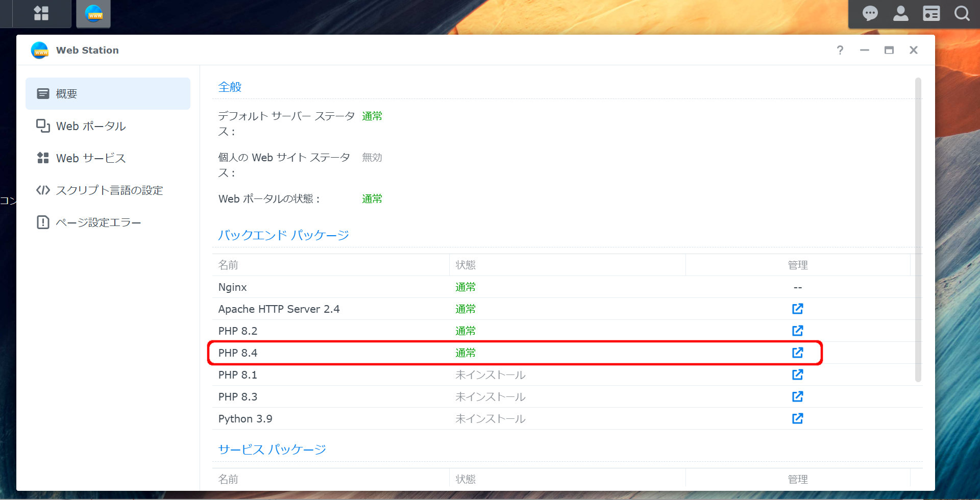Open the Apache HTTP Server 2.4 management link
The height and width of the screenshot is (500, 980).
tap(797, 309)
